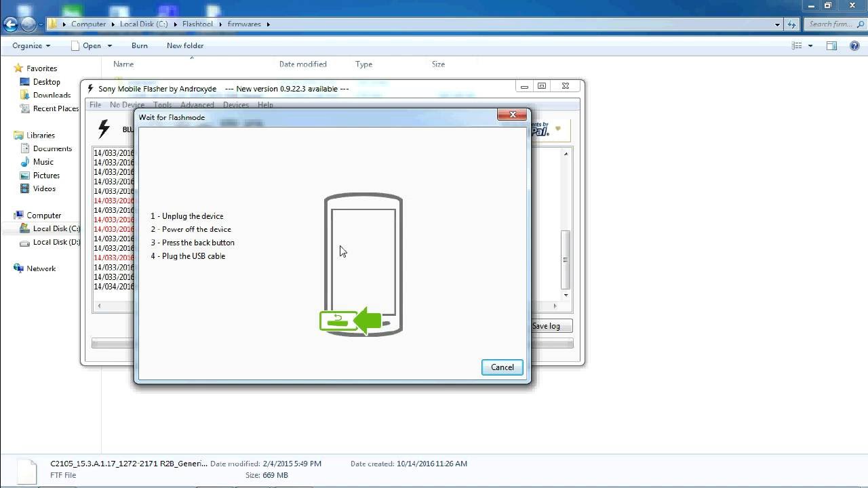Click Cancel in Wait for Flashmode dialog

pyautogui.click(x=502, y=367)
